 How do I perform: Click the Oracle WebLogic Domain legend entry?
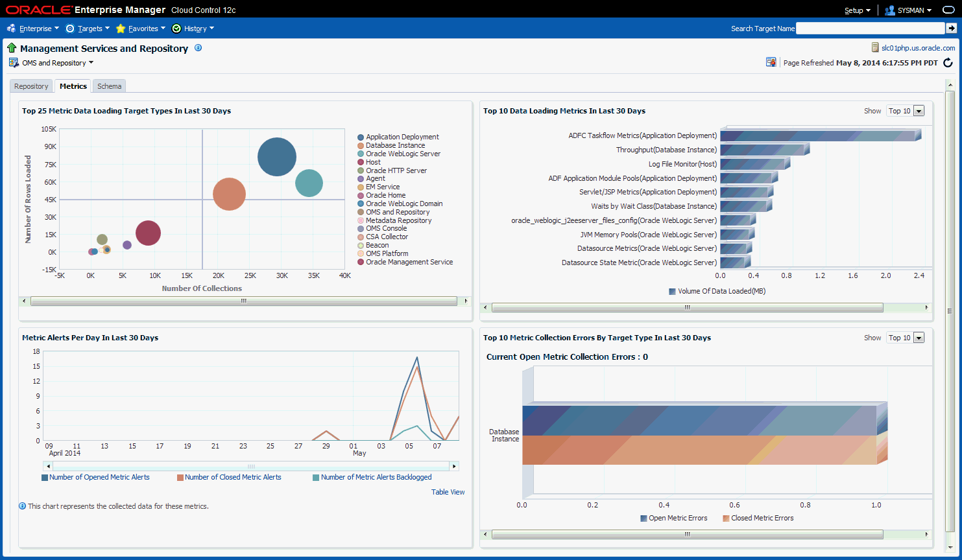point(404,204)
